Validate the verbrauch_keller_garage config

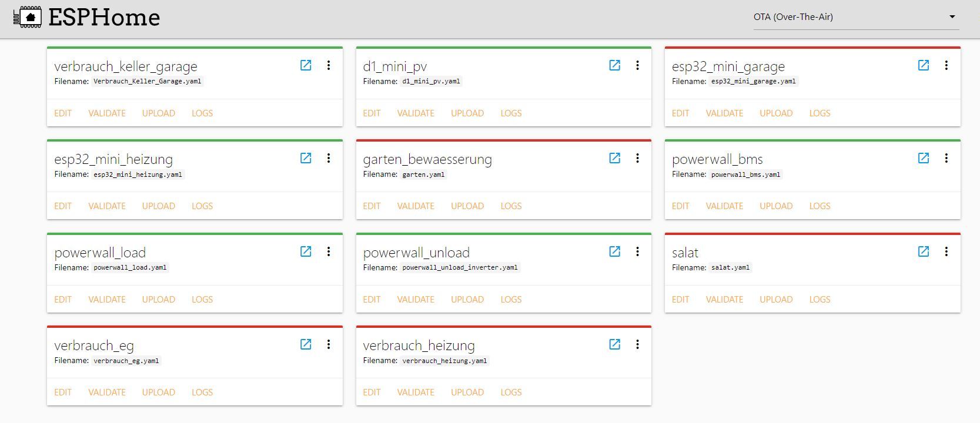click(x=107, y=113)
